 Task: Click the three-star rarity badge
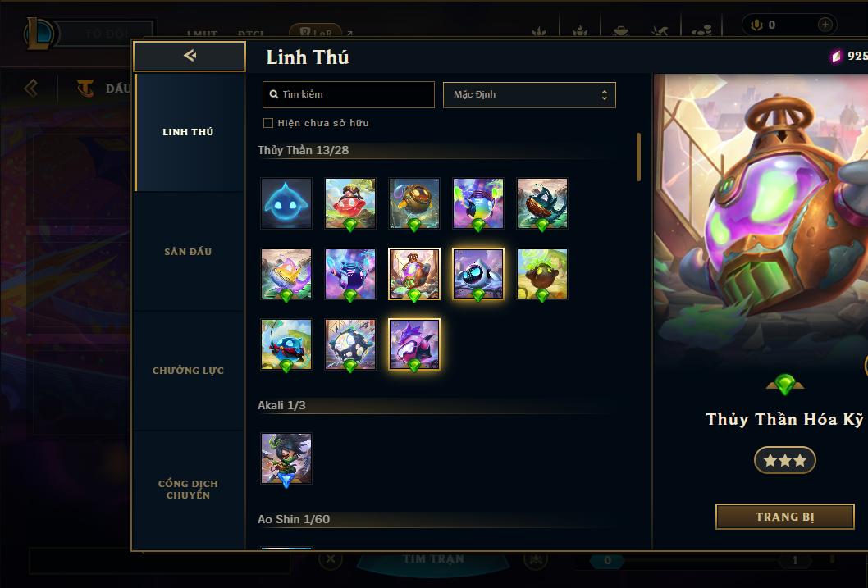[785, 460]
